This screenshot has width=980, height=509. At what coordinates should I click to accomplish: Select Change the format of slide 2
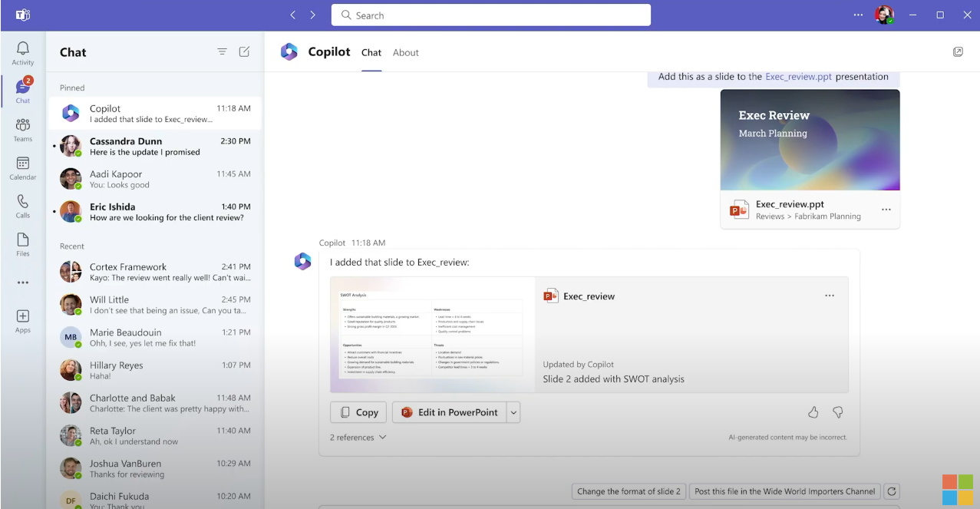[x=629, y=491]
